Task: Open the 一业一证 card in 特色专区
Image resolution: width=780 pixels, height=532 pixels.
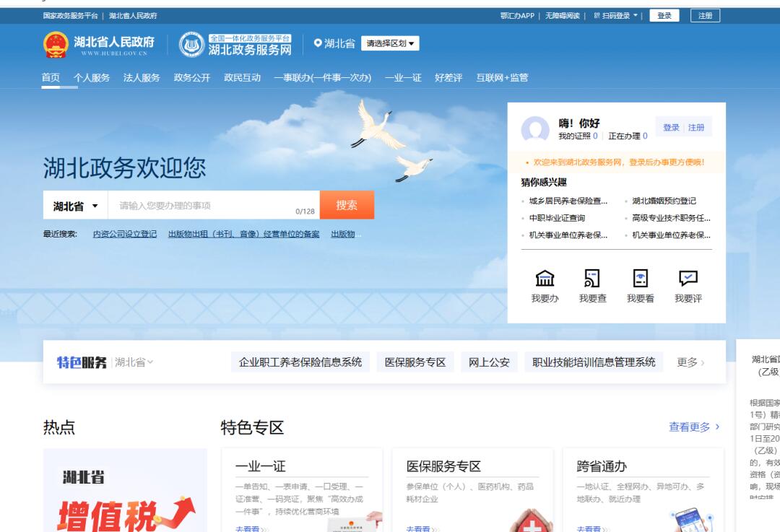Action: (302, 490)
